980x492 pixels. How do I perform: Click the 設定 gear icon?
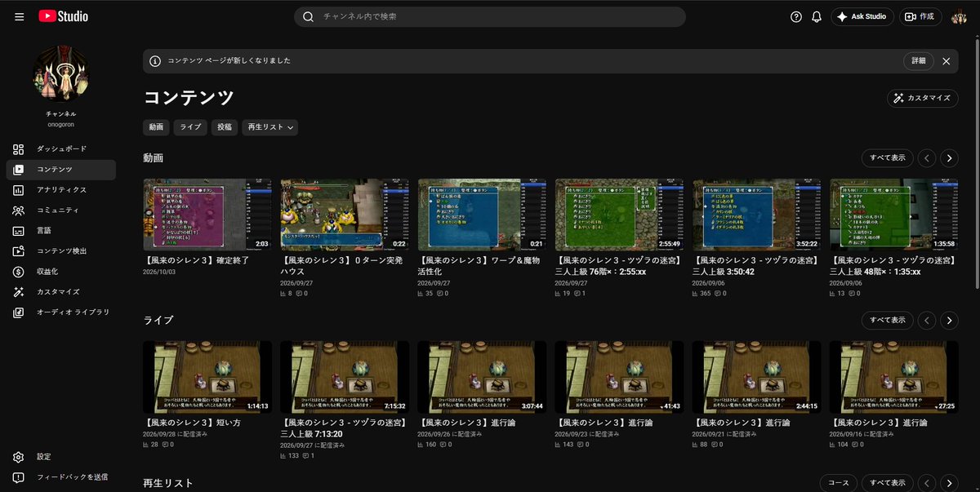19,457
